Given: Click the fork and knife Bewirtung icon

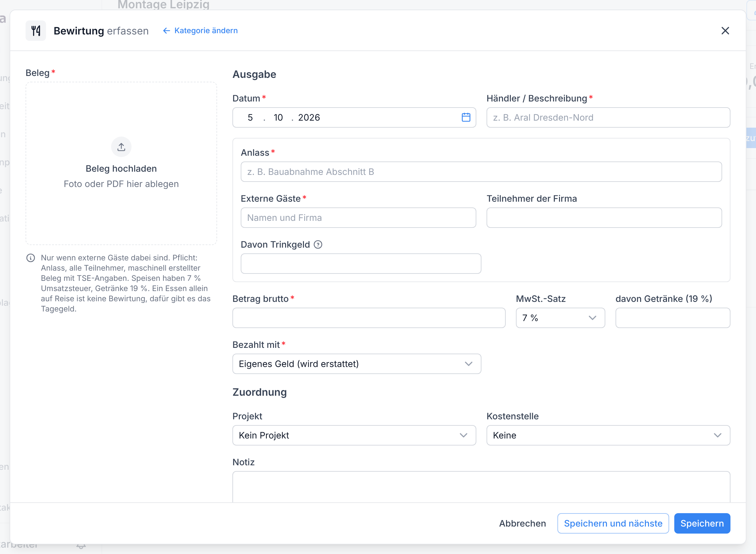Looking at the screenshot, I should point(36,31).
